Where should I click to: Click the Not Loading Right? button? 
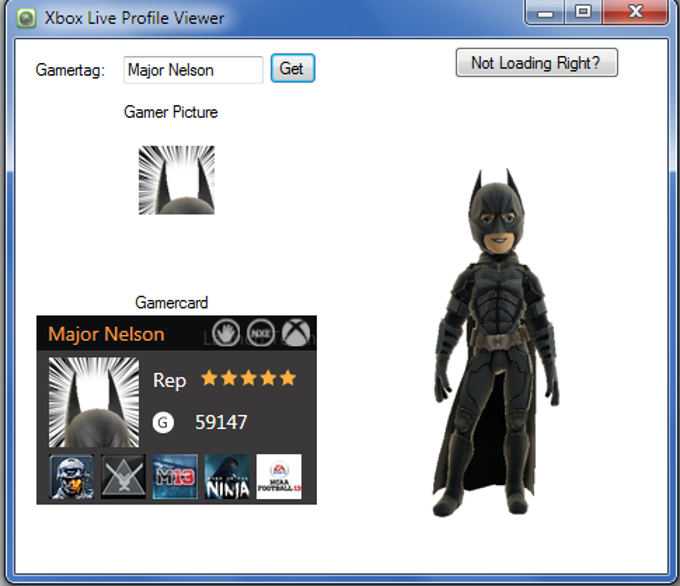click(536, 63)
